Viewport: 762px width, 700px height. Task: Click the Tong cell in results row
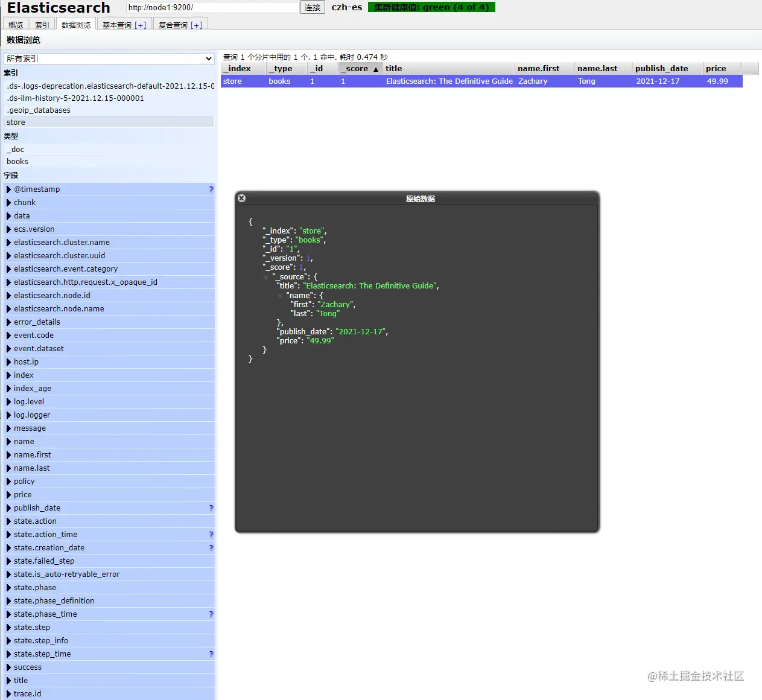(x=603, y=81)
